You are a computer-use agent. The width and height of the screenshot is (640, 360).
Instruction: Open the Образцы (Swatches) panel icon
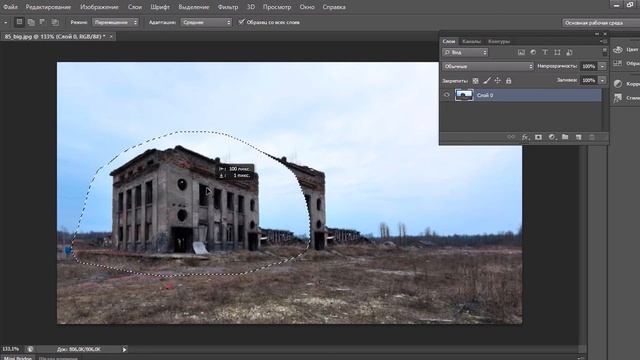[x=618, y=64]
